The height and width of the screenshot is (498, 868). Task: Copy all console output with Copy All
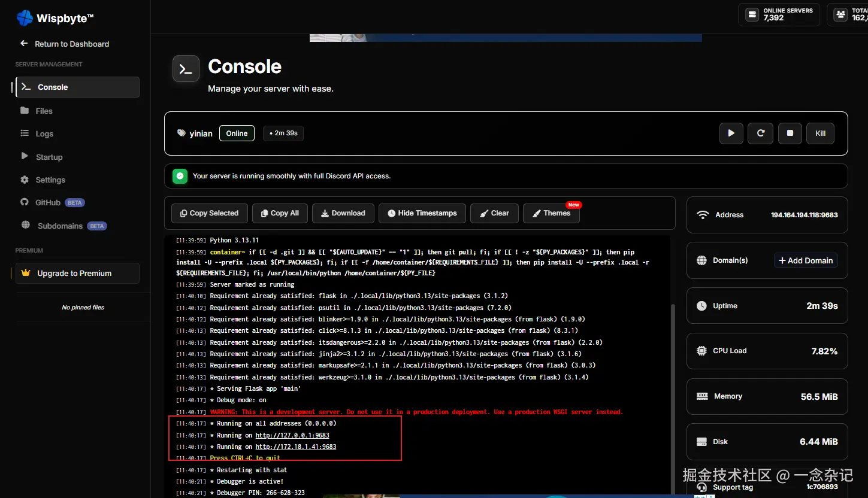(280, 213)
